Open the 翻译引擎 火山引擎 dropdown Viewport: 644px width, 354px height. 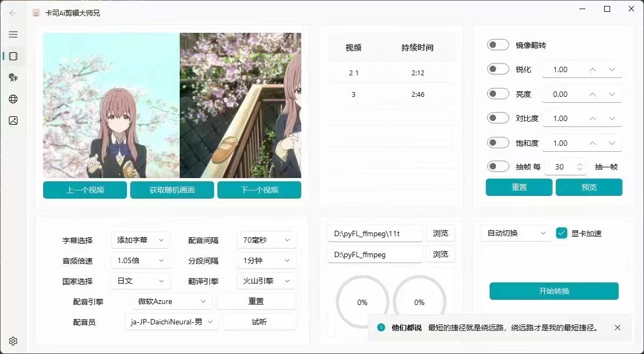[266, 281]
